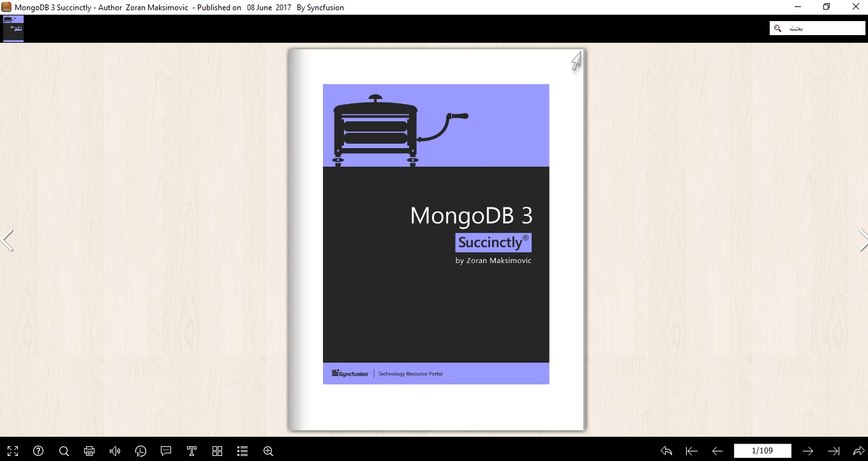
Task: Open the search tool from bottom toolbar
Action: click(64, 451)
